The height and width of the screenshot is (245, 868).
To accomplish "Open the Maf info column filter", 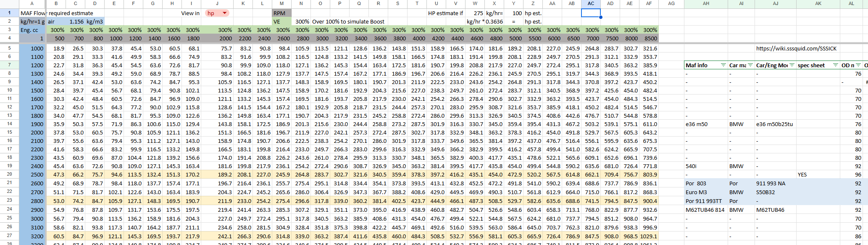I will [x=723, y=65].
